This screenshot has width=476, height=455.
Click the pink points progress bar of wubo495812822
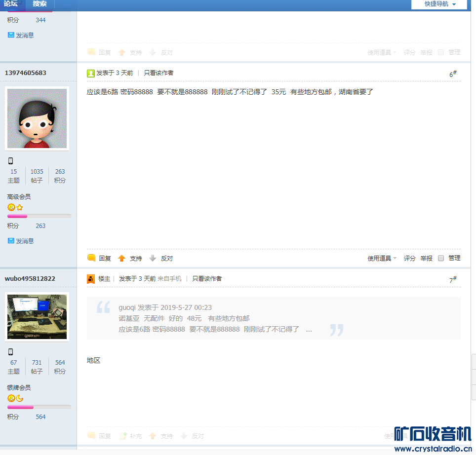pyautogui.click(x=39, y=407)
